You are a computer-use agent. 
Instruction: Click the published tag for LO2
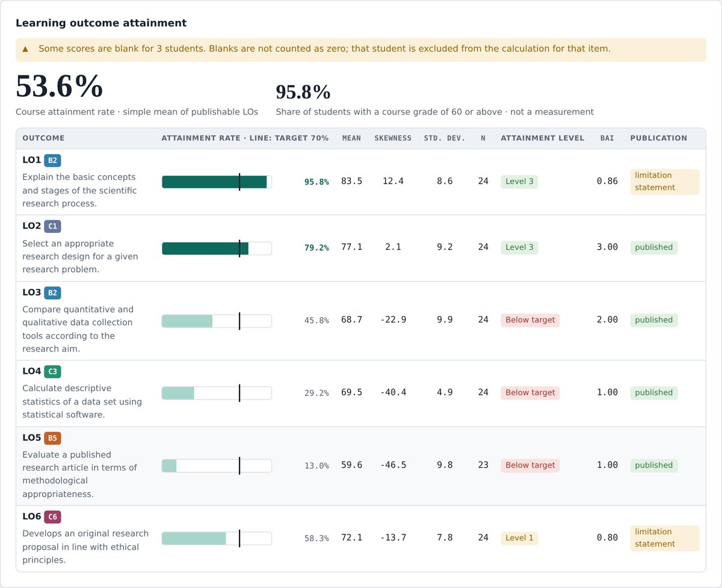[654, 247]
